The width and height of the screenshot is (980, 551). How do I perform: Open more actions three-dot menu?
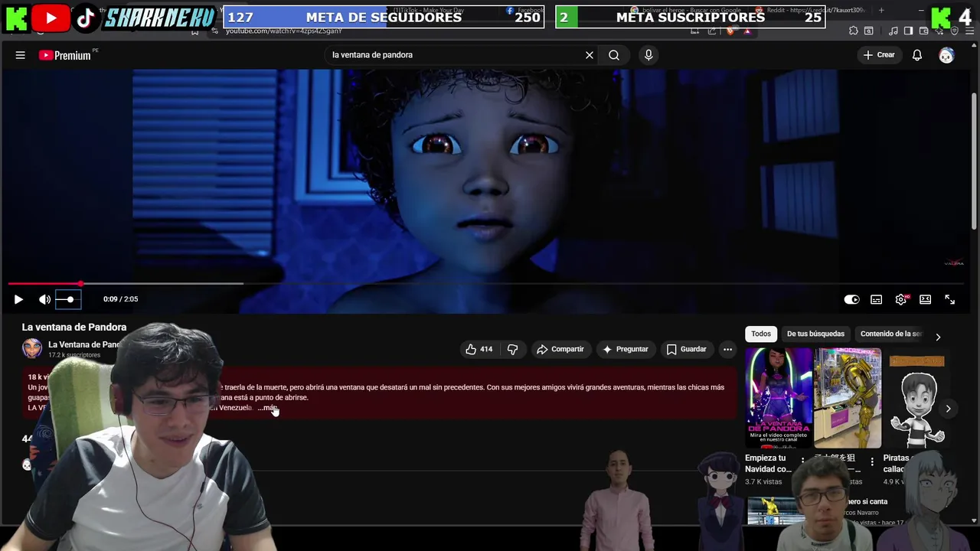point(727,349)
